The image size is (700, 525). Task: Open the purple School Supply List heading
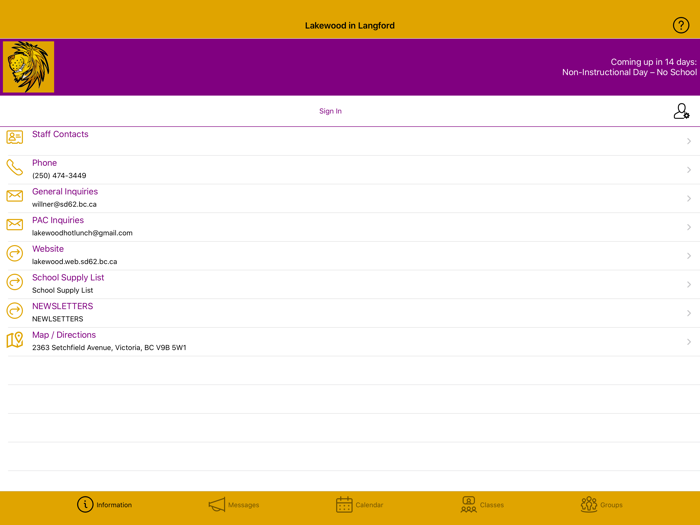pyautogui.click(x=68, y=278)
